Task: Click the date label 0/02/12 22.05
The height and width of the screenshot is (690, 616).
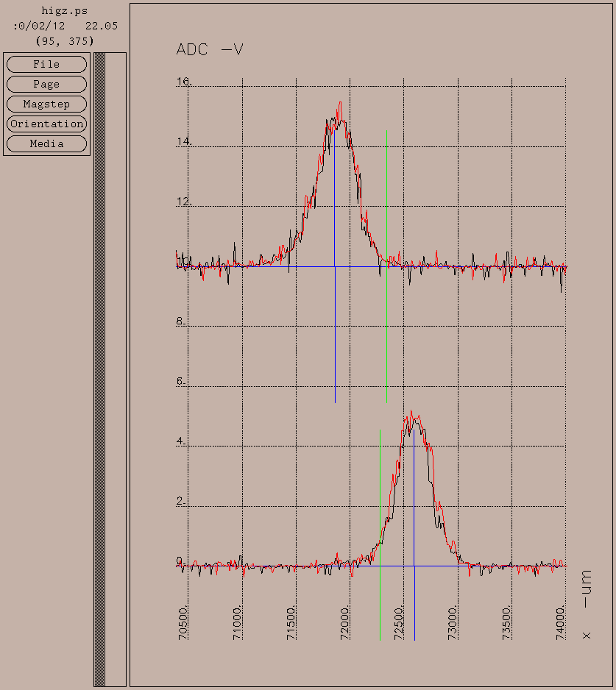Action: pyautogui.click(x=65, y=26)
